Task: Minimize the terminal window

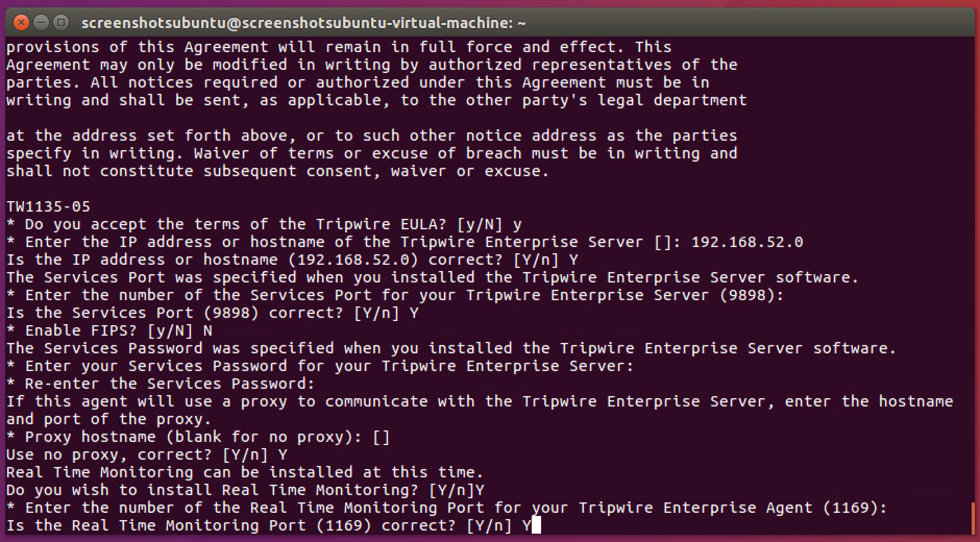Action: [x=41, y=22]
